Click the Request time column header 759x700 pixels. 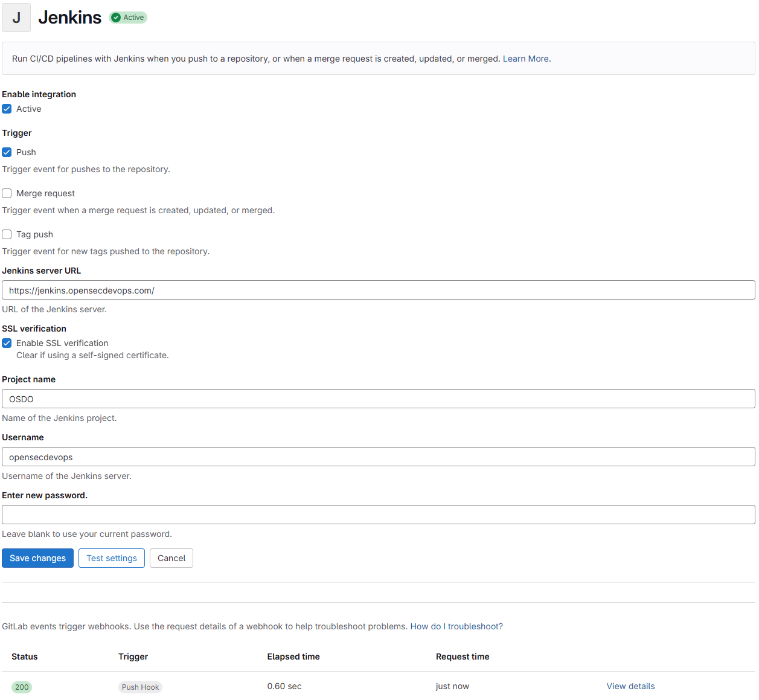point(463,657)
